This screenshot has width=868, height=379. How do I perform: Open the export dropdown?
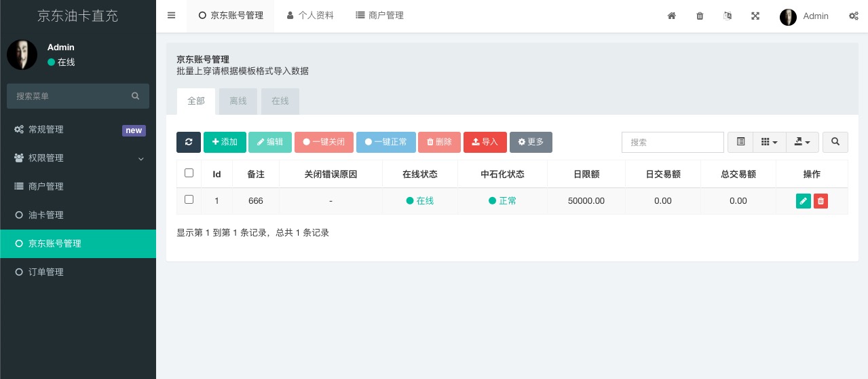803,142
